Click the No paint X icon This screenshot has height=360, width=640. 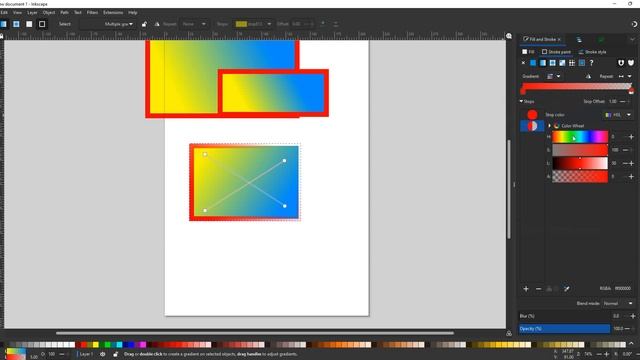(x=523, y=63)
